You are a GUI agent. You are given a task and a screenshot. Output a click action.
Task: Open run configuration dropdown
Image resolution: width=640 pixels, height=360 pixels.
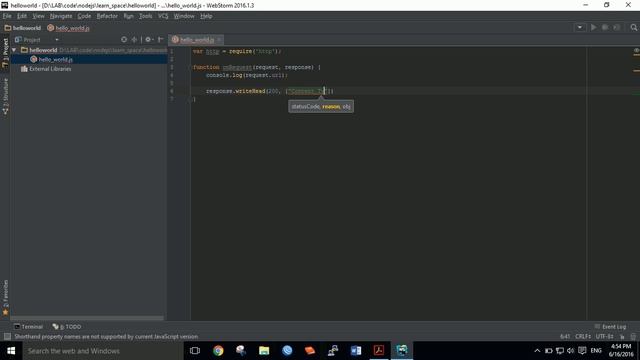(580, 27)
